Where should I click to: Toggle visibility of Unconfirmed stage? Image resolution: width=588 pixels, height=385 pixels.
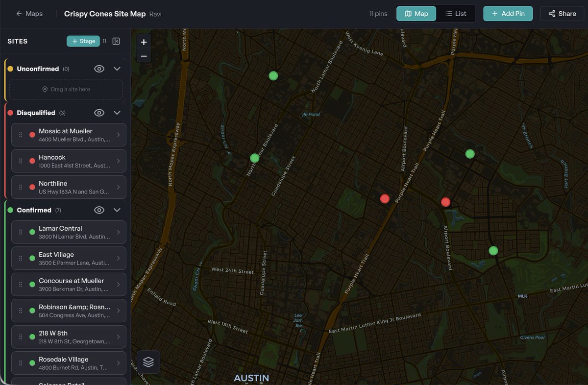coord(99,69)
